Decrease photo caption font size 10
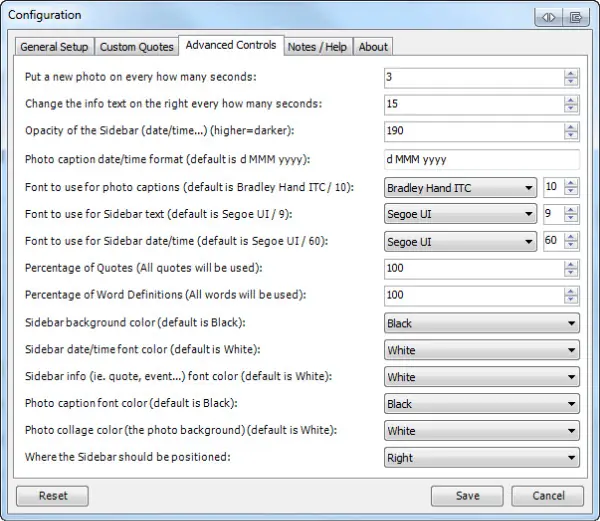 571,191
